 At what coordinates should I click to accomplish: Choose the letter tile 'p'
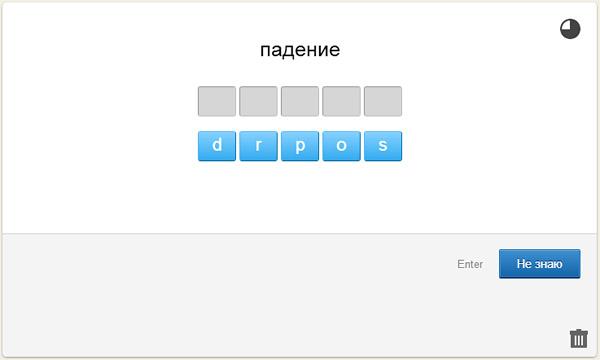(300, 146)
